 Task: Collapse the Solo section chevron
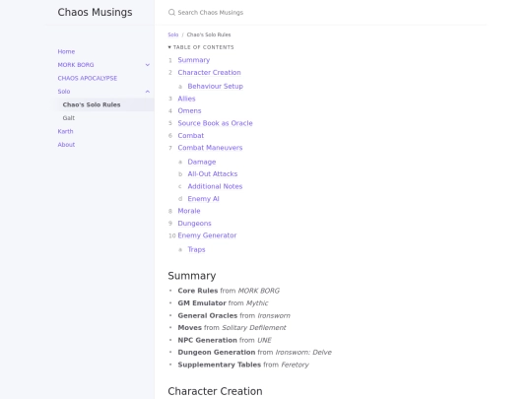(148, 92)
